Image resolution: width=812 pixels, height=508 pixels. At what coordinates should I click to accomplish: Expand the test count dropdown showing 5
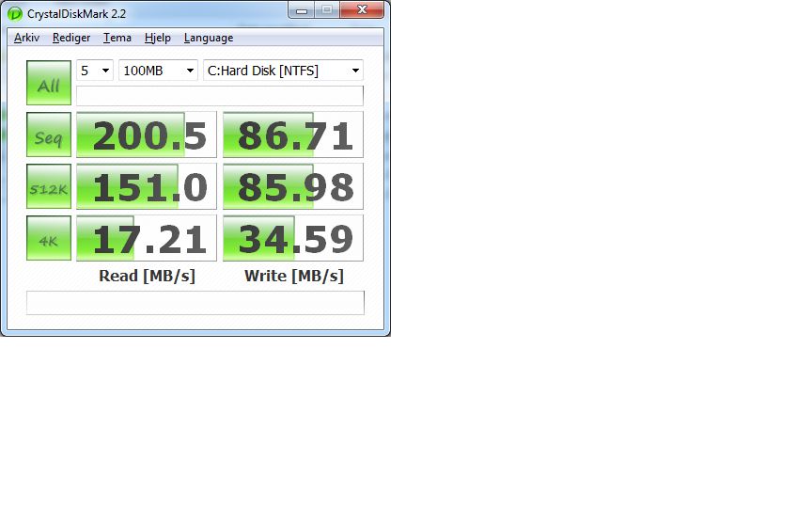(x=95, y=71)
